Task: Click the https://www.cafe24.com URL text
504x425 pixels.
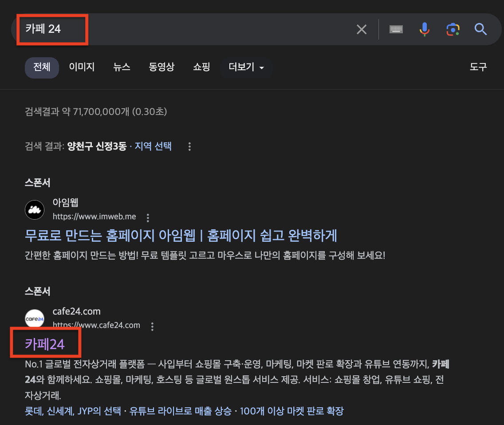Action: click(96, 324)
